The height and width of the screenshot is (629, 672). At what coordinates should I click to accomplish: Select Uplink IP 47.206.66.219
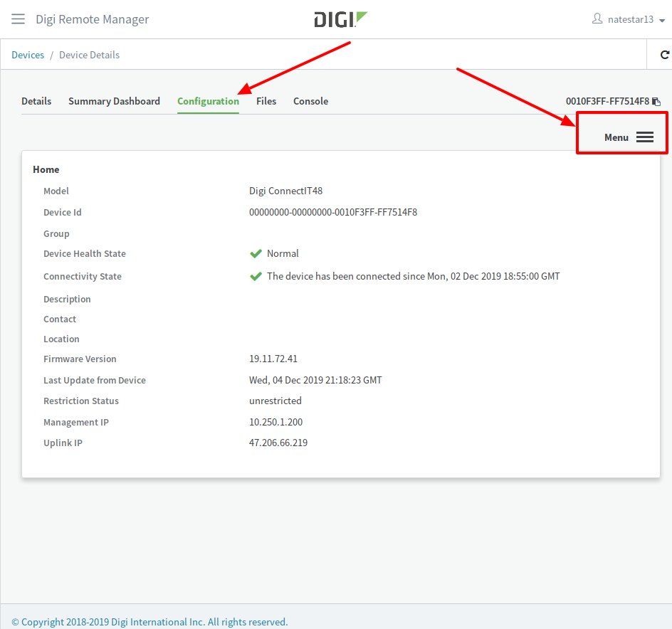click(x=278, y=443)
